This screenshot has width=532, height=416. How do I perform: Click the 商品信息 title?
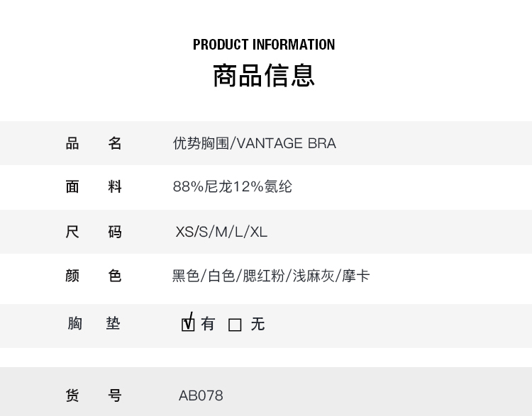click(x=264, y=75)
